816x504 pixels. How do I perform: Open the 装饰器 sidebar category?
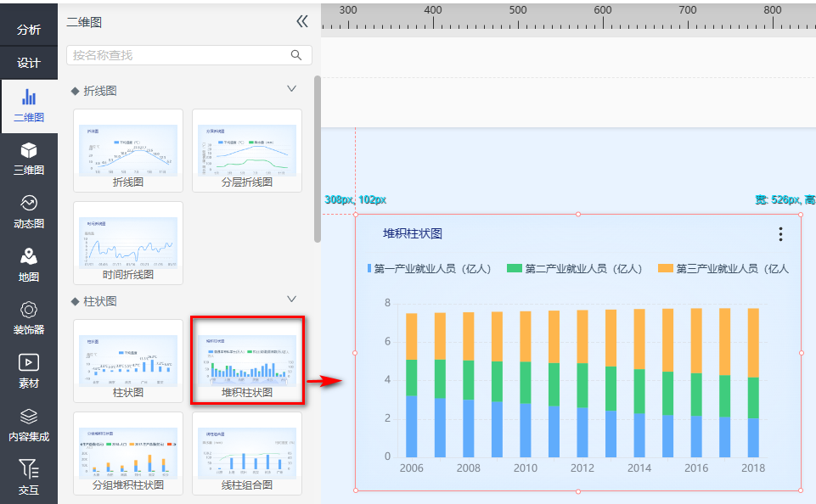pyautogui.click(x=29, y=318)
